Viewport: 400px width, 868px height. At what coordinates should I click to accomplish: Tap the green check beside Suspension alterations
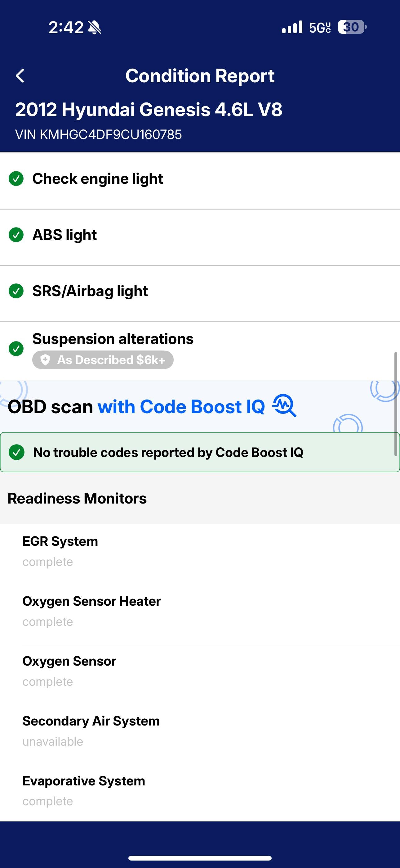pos(16,348)
